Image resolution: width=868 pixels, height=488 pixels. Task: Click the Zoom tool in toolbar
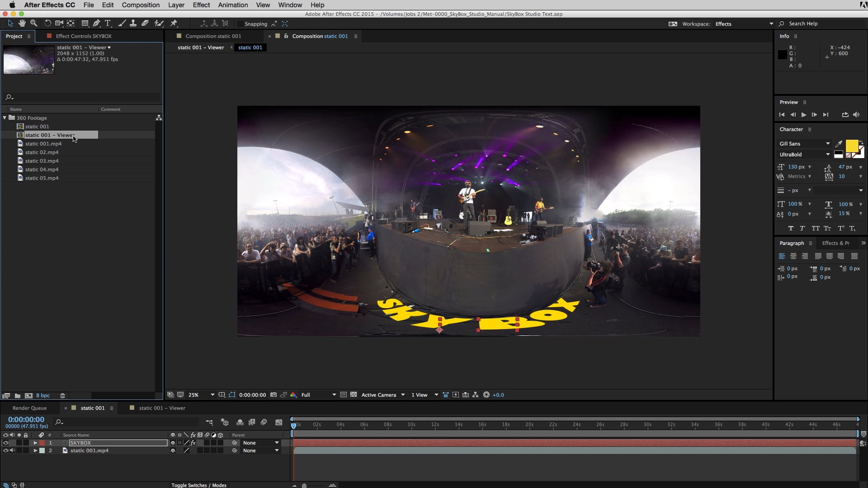33,23
